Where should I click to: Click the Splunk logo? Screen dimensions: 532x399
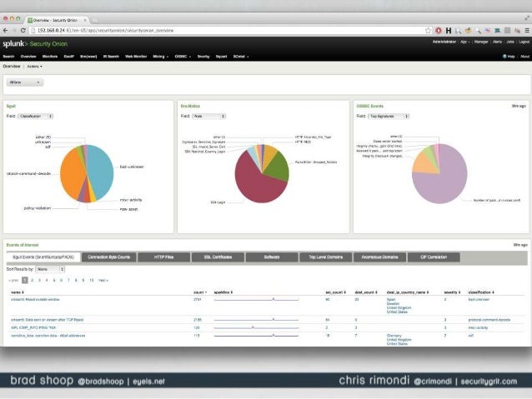(x=13, y=43)
